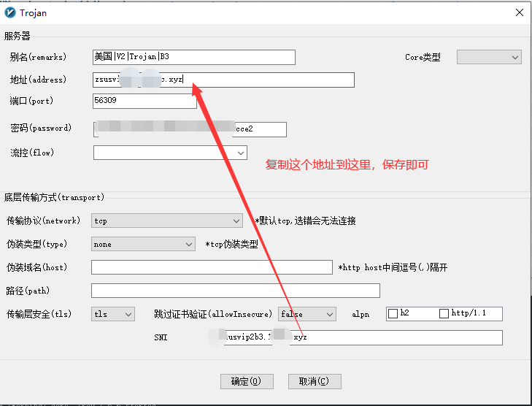Click the 地址(address) label
Viewport: 532px width, 406px height.
(x=38, y=80)
